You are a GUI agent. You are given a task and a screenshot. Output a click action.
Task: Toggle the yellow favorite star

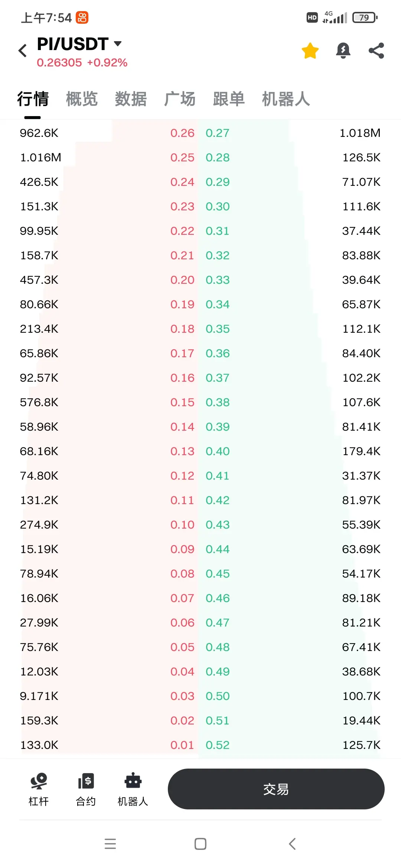pos(310,51)
